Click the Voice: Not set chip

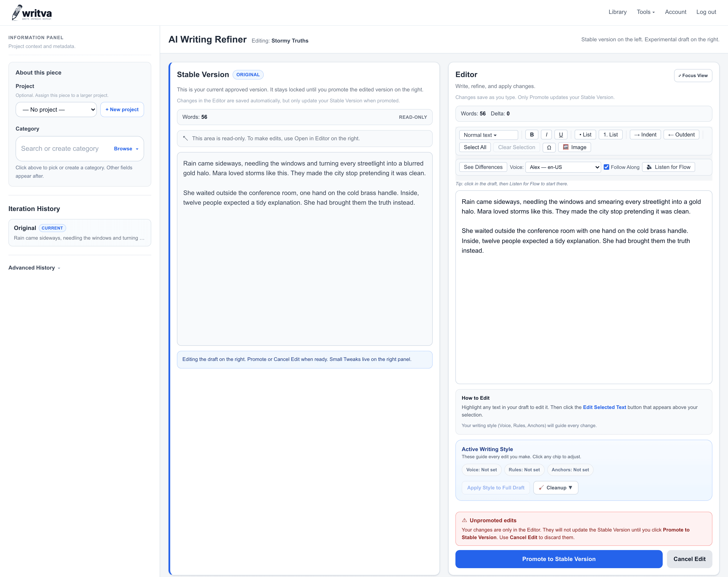[x=481, y=470]
